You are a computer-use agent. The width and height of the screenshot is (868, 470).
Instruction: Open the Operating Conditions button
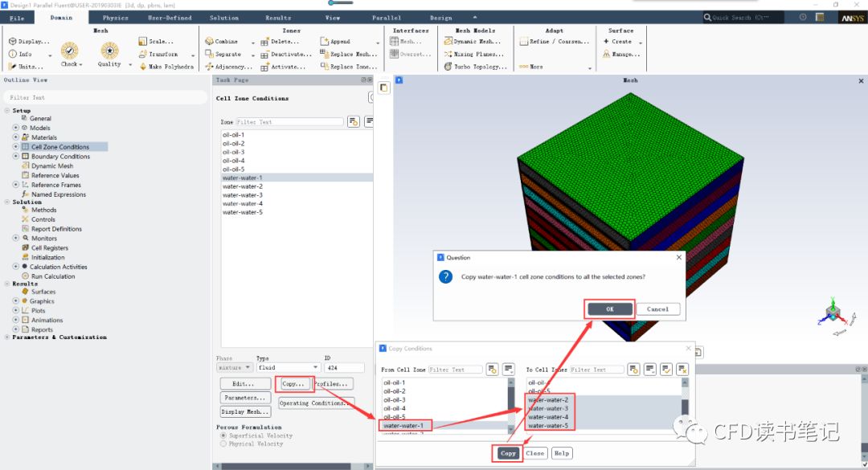point(314,403)
